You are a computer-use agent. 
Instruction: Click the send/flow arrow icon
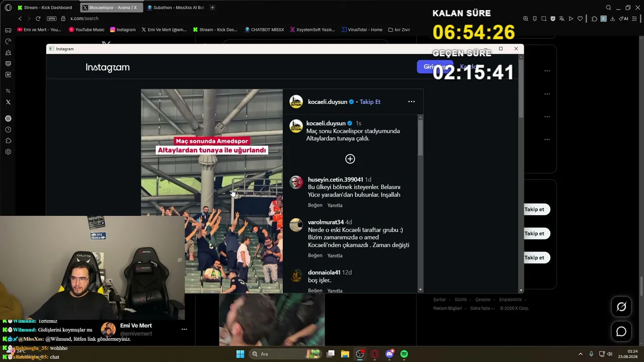(571, 19)
